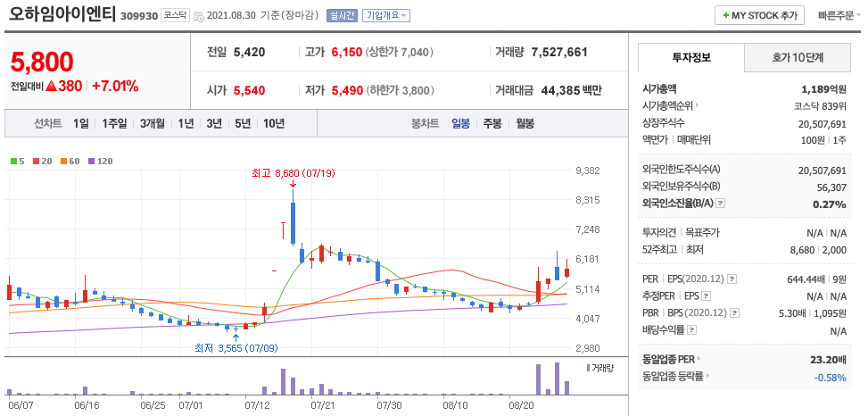
Task: Click the calendar icon next to the date
Action: pyautogui.click(x=199, y=16)
